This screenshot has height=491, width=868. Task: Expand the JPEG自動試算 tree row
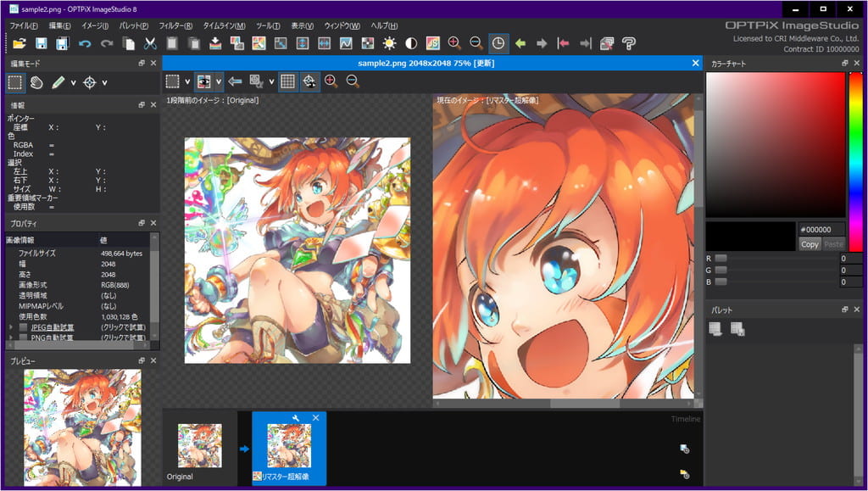coord(10,327)
